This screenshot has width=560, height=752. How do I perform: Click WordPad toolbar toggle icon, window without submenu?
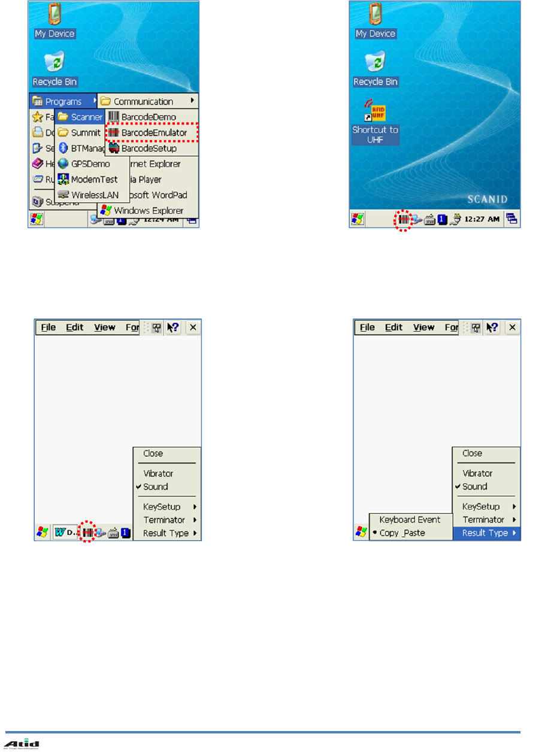tap(156, 328)
